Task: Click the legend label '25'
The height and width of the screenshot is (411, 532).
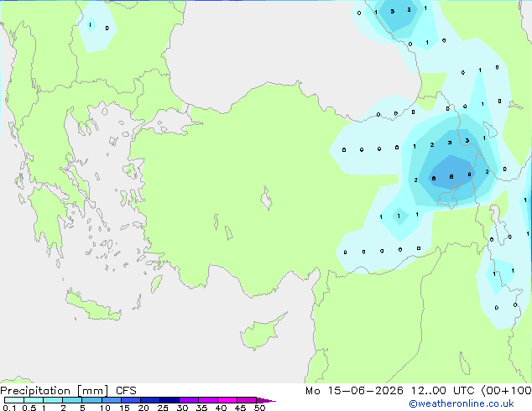Action: (163, 408)
